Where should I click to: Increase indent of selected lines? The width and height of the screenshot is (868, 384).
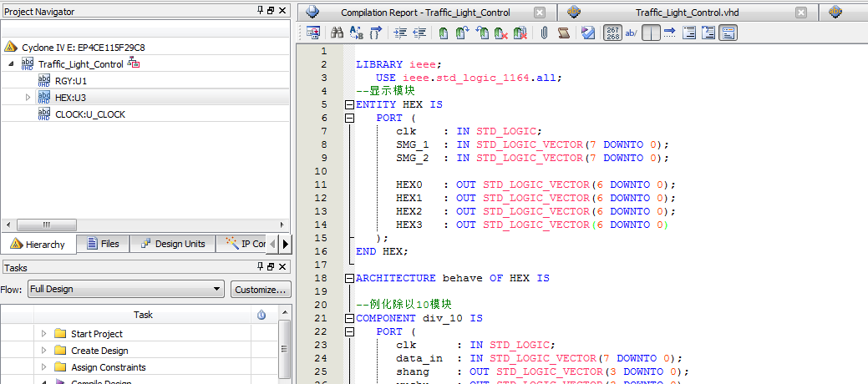(399, 33)
